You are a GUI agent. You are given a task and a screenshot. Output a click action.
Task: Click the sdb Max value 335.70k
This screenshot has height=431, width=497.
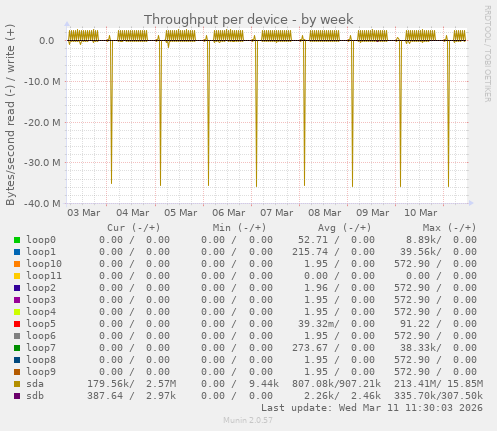coord(415,396)
